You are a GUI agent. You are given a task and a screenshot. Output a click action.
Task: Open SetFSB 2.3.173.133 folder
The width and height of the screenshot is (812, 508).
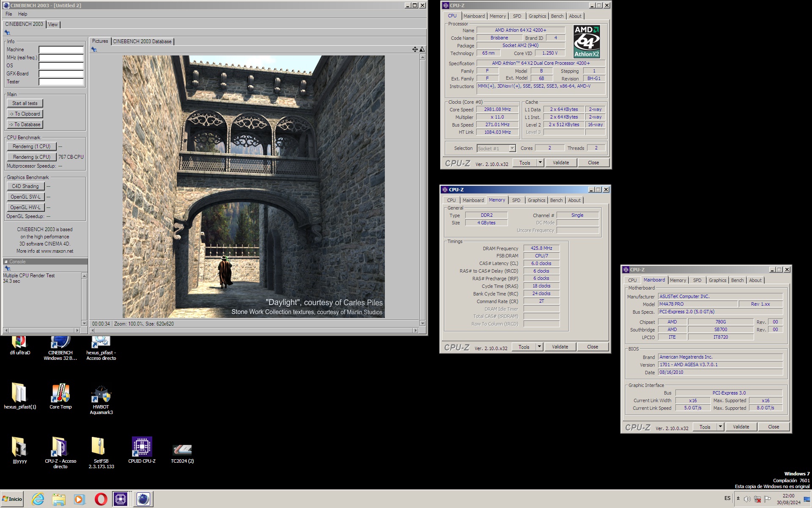coord(101,453)
